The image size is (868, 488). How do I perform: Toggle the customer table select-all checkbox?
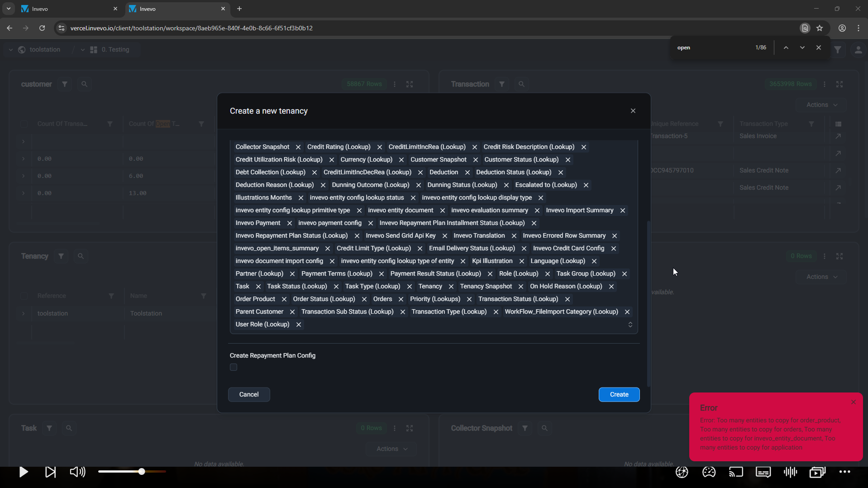(24, 124)
